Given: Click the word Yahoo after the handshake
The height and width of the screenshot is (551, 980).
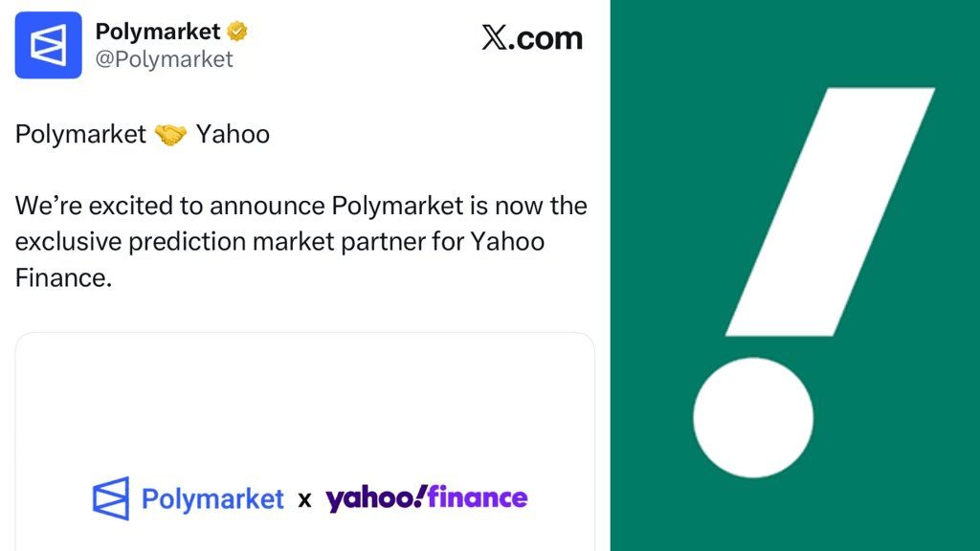Looking at the screenshot, I should pos(233,134).
